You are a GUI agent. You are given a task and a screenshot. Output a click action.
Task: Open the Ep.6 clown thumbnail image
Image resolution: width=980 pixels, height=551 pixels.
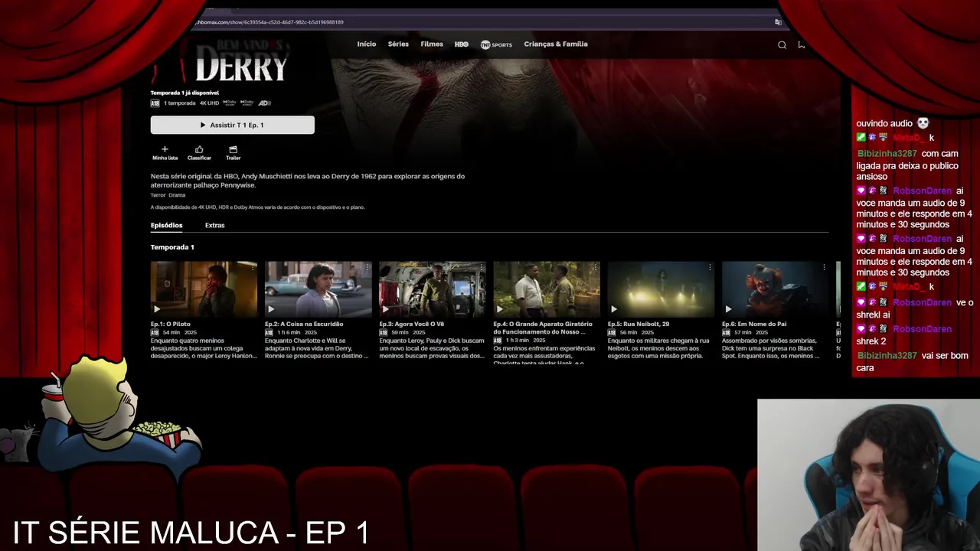pos(775,289)
